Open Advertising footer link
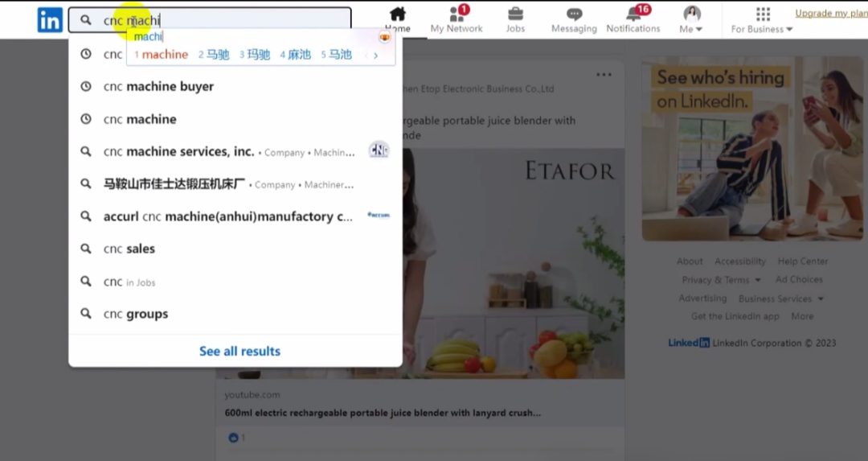The image size is (868, 461). click(x=702, y=298)
